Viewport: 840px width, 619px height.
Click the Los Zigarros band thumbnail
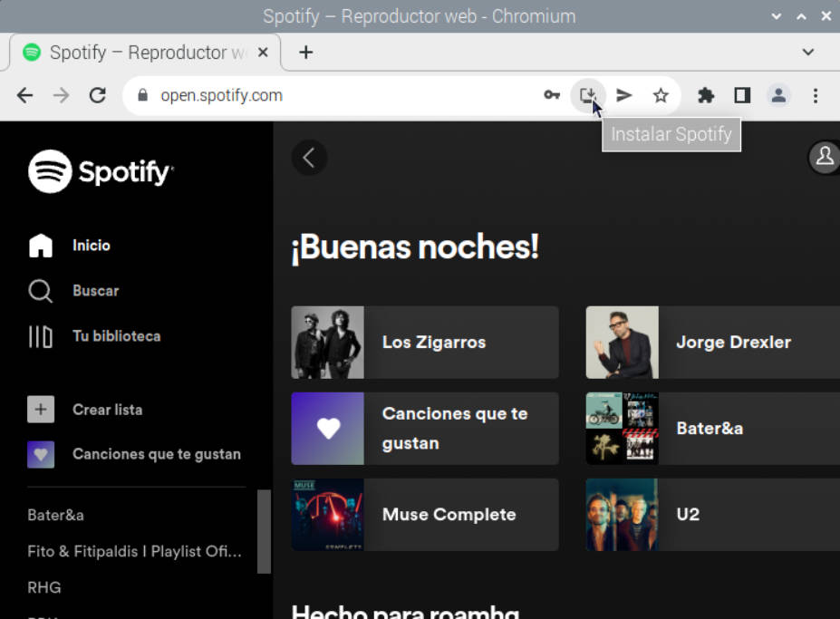point(327,343)
